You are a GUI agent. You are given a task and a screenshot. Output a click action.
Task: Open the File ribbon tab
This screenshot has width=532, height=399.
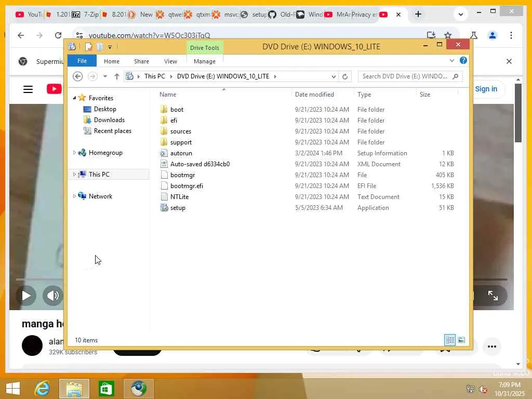tap(82, 61)
